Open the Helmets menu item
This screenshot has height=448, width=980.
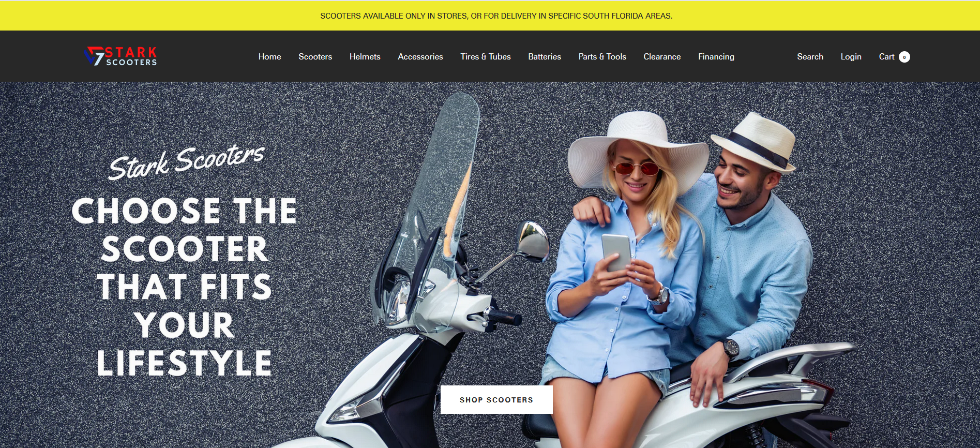click(x=365, y=57)
